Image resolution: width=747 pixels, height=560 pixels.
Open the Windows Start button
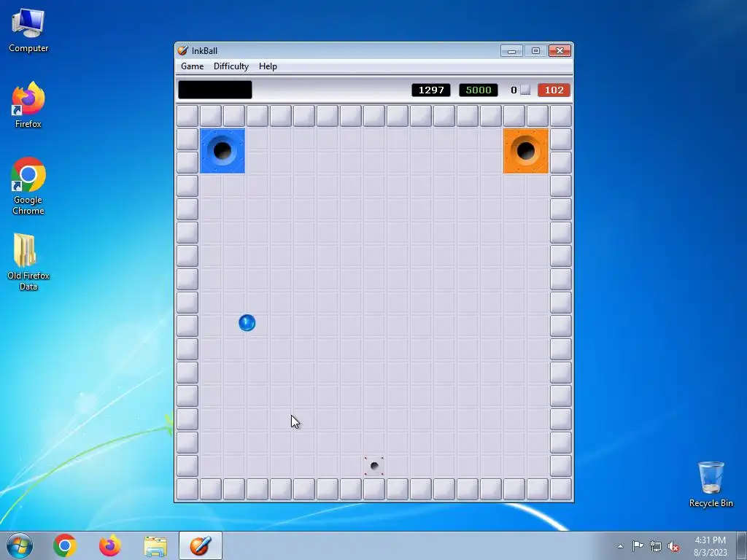20,545
